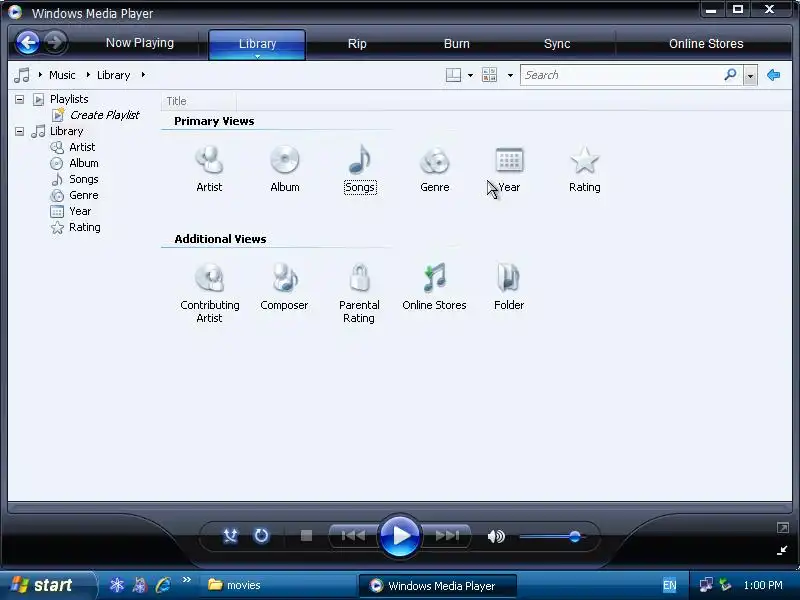Open the Artist view in Primary Views
The height and width of the screenshot is (600, 800).
click(209, 168)
